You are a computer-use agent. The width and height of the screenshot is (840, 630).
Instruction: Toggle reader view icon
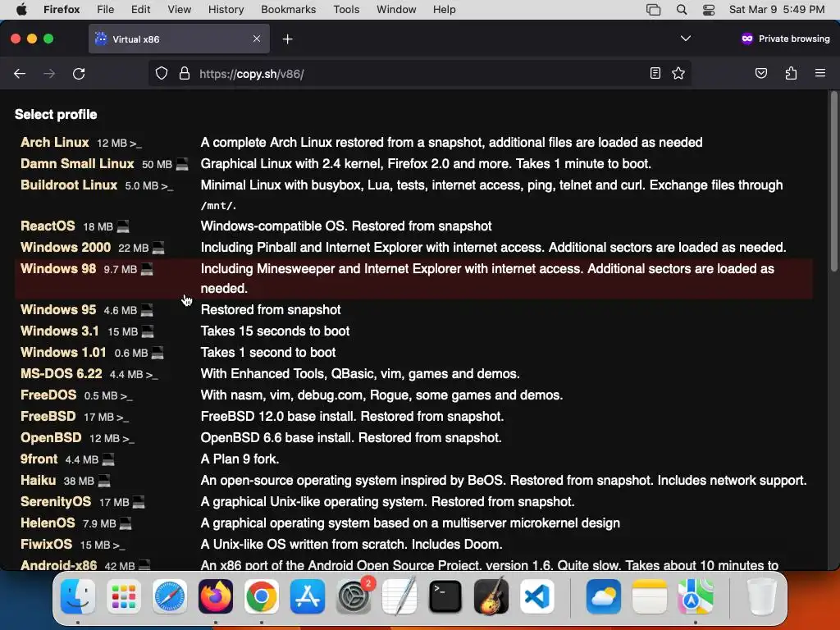point(655,73)
